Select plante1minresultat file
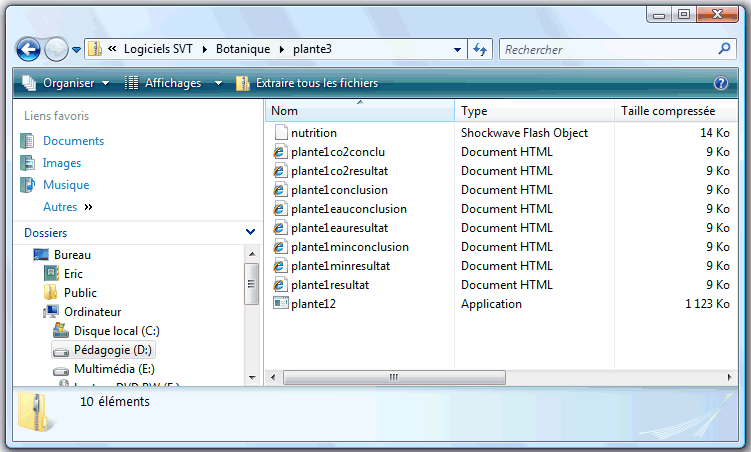Viewport: 751px width, 452px height. 340,266
